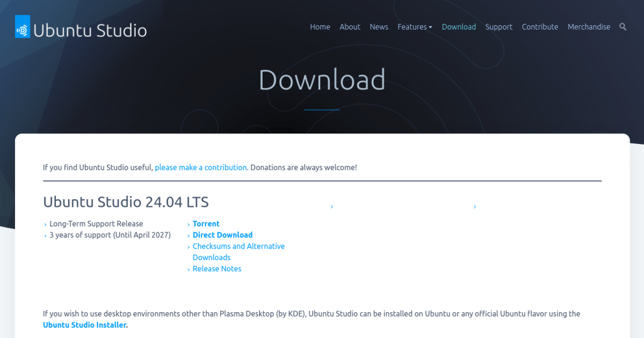Click the Ubuntu Studio site title text
The height and width of the screenshot is (338, 644).
tap(90, 30)
